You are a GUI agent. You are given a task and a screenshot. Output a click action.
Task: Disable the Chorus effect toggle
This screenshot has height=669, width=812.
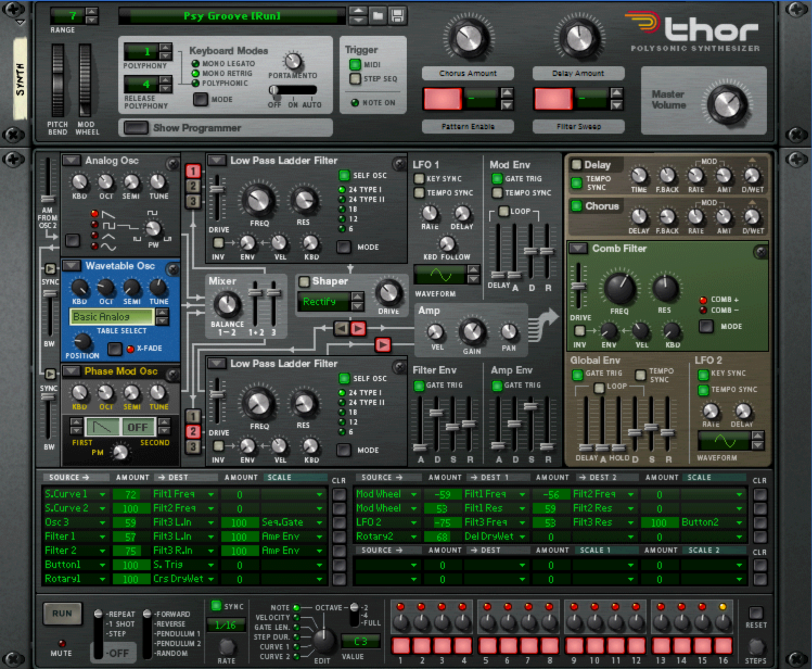(x=576, y=206)
